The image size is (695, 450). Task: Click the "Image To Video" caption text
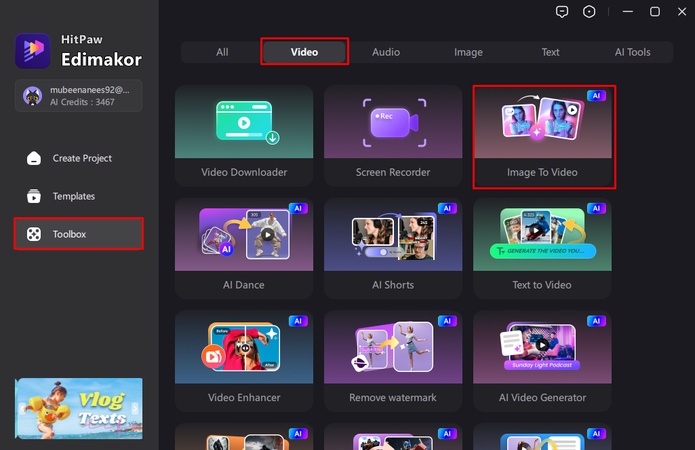[x=542, y=172]
